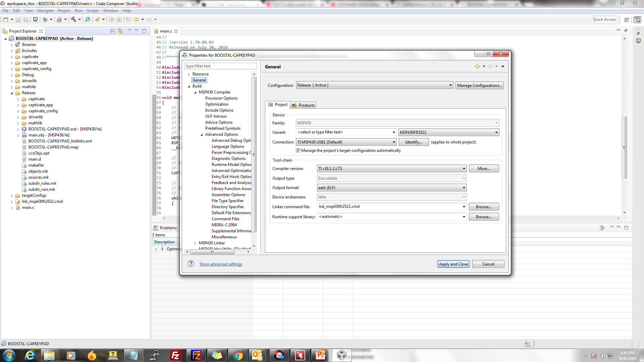Screen dimensions: 644x362
Task: Open the Scripts menu
Action: point(93,11)
